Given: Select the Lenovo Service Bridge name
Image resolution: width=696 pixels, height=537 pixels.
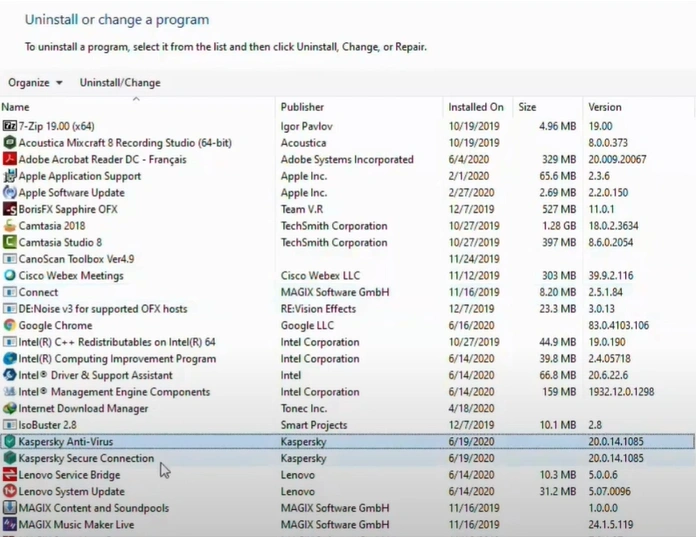Looking at the screenshot, I should click(69, 475).
